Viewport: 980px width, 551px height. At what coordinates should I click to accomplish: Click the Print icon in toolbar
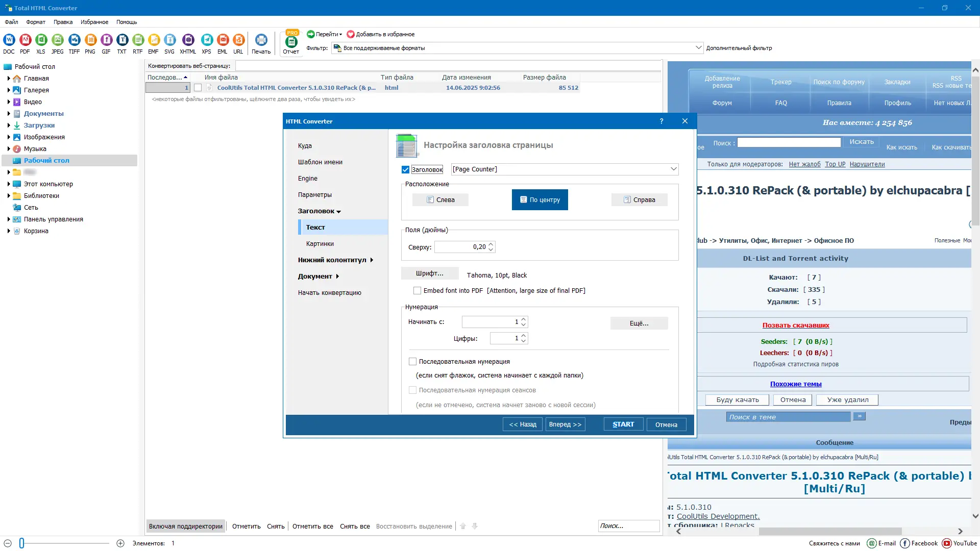(x=261, y=40)
